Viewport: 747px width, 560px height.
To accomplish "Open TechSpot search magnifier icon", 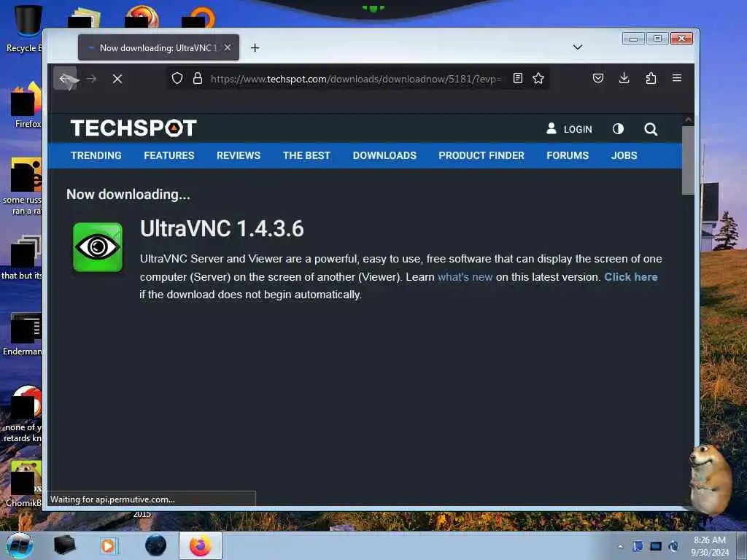I will [x=651, y=129].
